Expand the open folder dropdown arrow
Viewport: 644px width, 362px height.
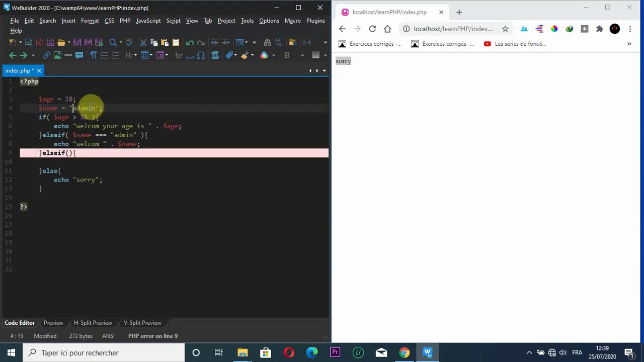click(x=69, y=43)
